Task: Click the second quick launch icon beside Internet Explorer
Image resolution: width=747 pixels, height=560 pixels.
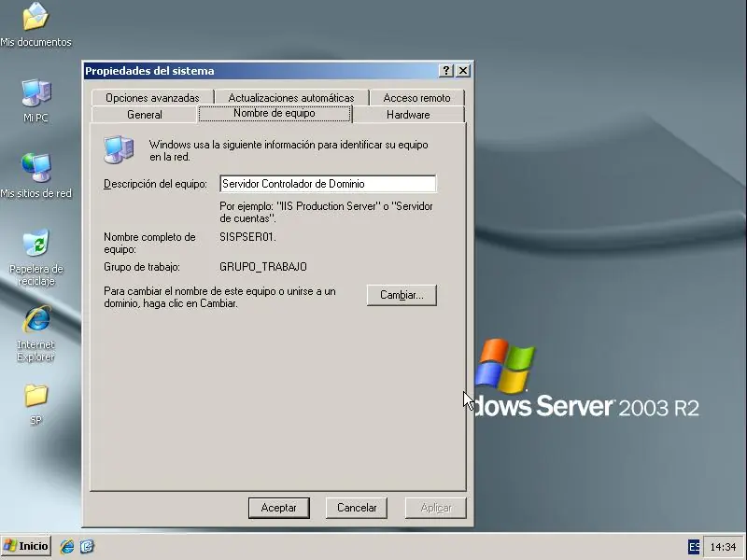Action: point(87,546)
